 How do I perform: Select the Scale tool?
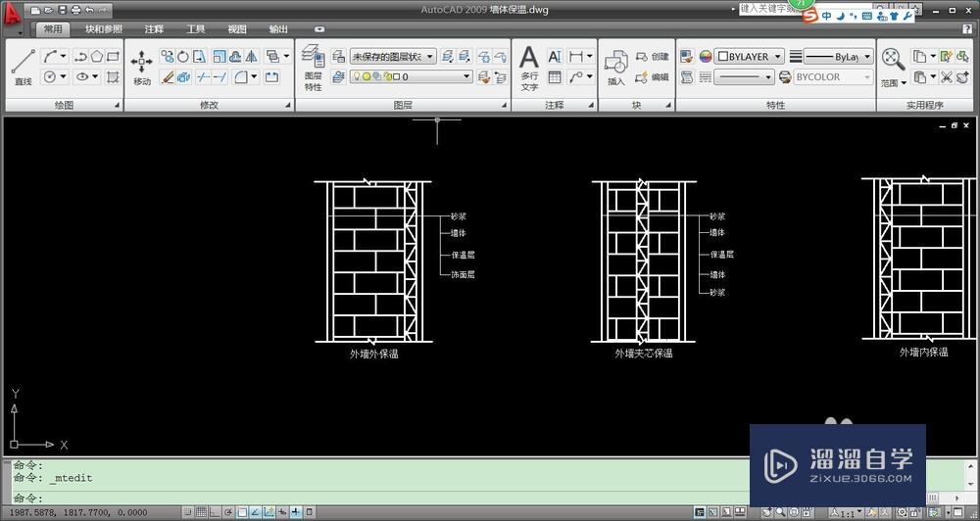tap(220, 56)
